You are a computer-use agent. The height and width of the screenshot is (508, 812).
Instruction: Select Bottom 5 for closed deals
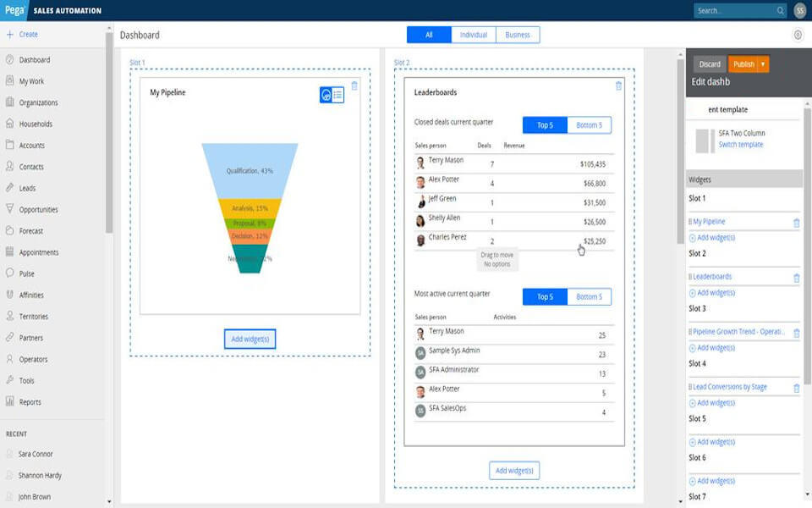coord(590,125)
